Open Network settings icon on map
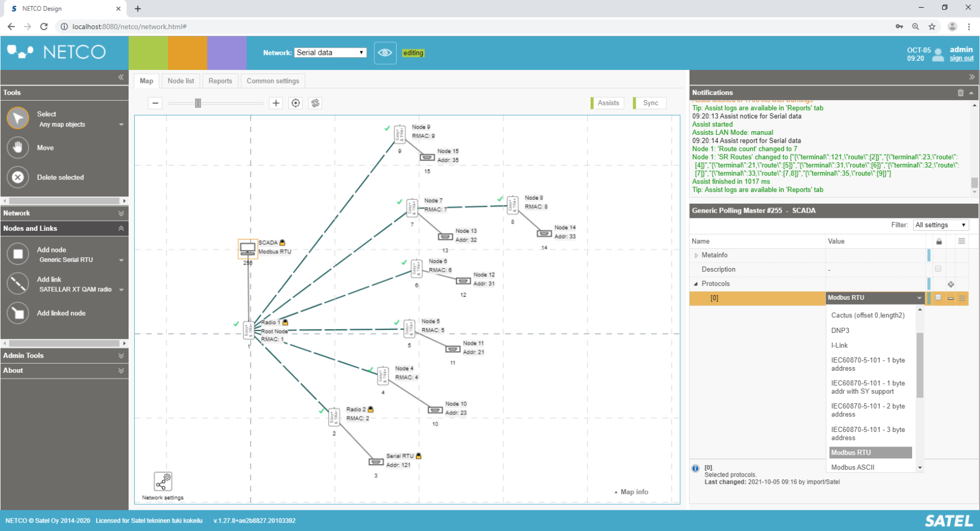980x531 pixels. click(x=163, y=482)
